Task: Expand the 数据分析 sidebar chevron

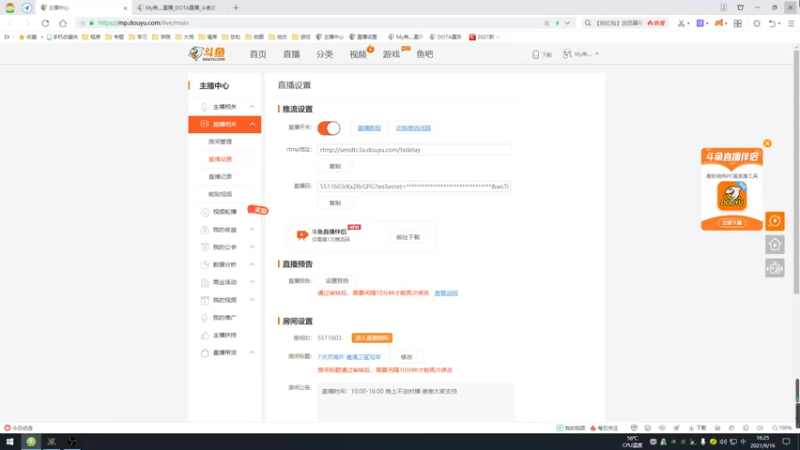Action: (x=252, y=264)
